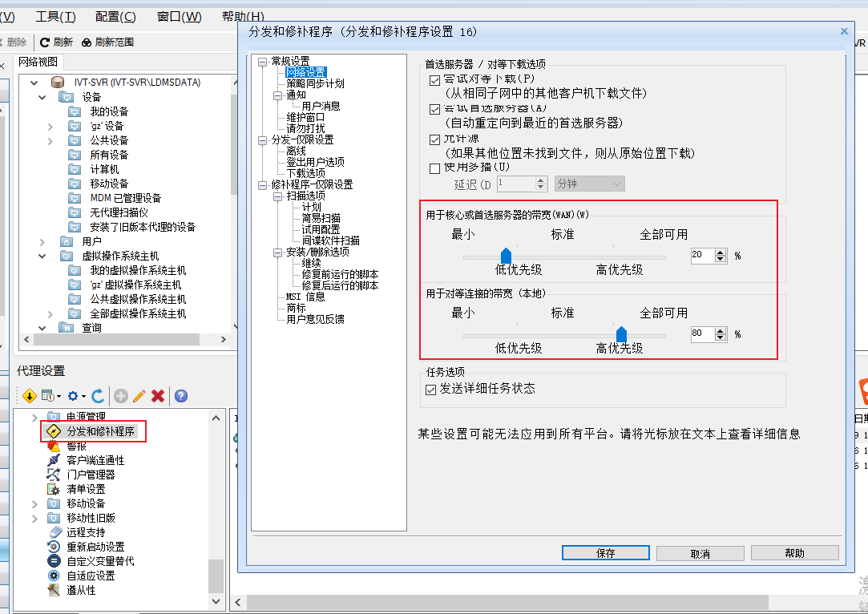Enable the 使用多播 checkbox
Screen dimensions: 868x614
tap(435, 168)
